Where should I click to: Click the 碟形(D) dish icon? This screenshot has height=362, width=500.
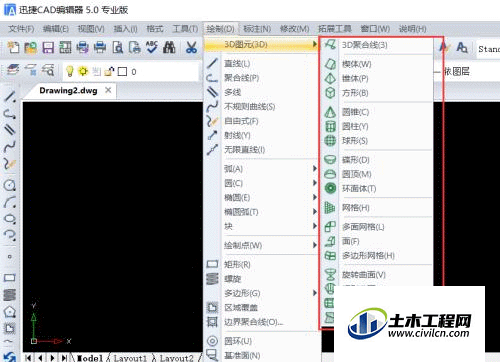tap(330, 160)
